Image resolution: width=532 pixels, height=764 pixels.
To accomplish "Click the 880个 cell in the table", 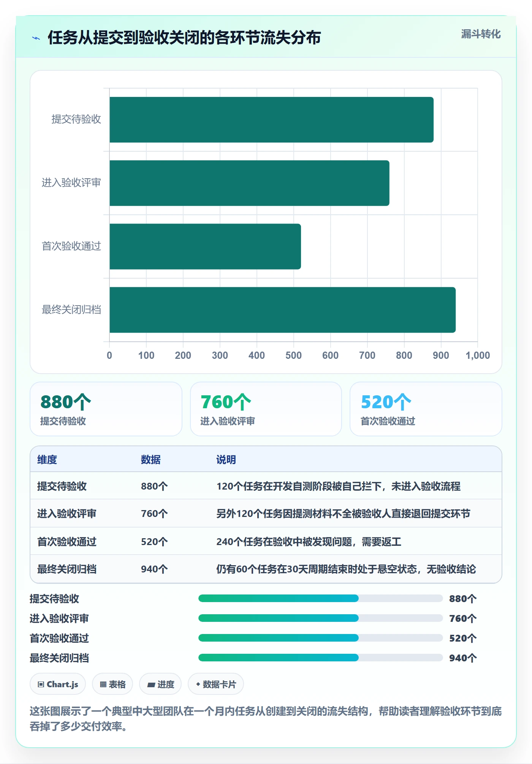I will pyautogui.click(x=154, y=486).
